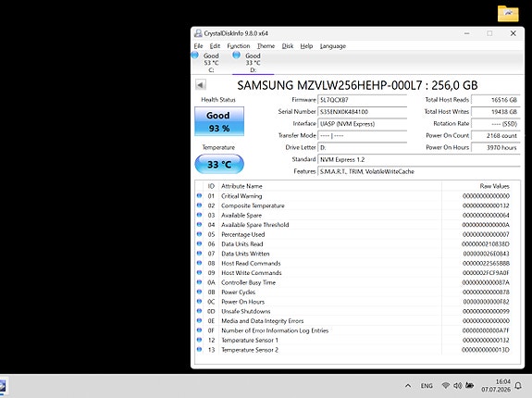Screen dimensions: 532x398
Task: Select the Media and Data Integrity Errors row
Action: tap(353, 321)
